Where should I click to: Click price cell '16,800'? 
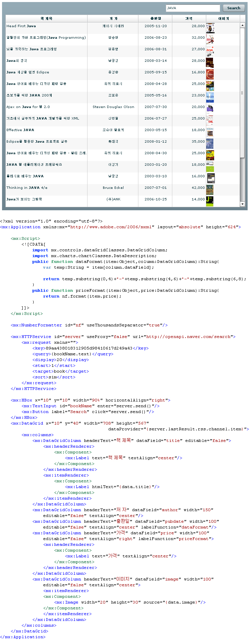(198, 72)
